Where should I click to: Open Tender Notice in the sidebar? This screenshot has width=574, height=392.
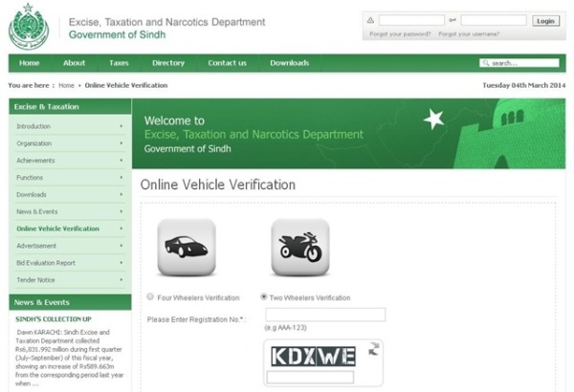pyautogui.click(x=35, y=280)
